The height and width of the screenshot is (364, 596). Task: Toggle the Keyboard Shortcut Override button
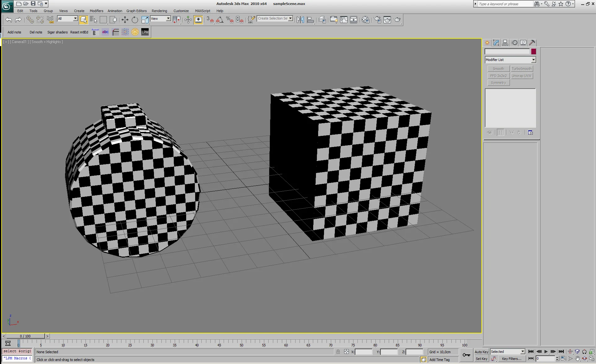click(198, 20)
